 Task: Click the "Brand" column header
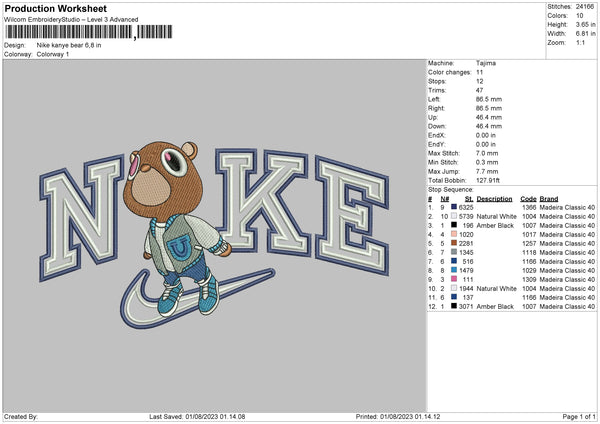click(x=549, y=199)
